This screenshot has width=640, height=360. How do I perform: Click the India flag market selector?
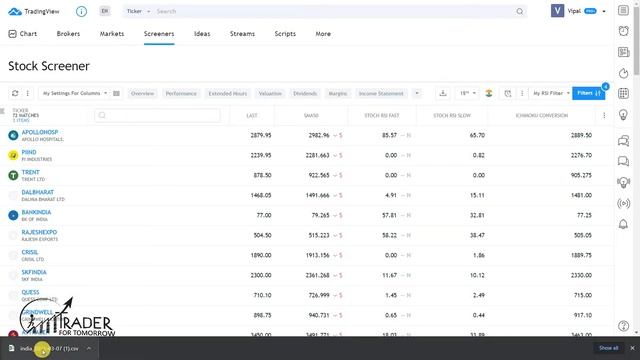tap(489, 93)
